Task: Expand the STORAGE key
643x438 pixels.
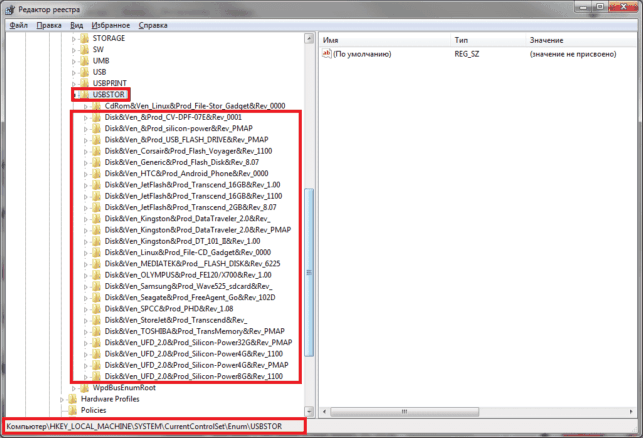Action: point(74,39)
